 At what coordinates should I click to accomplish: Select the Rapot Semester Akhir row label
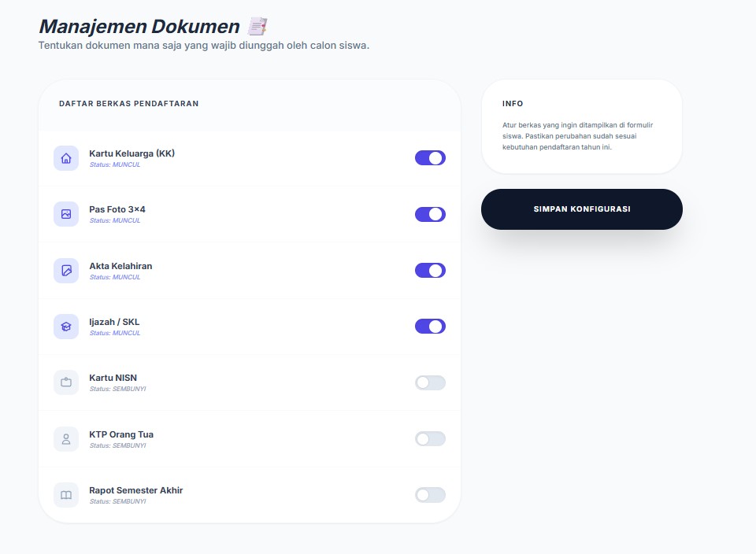(x=135, y=490)
